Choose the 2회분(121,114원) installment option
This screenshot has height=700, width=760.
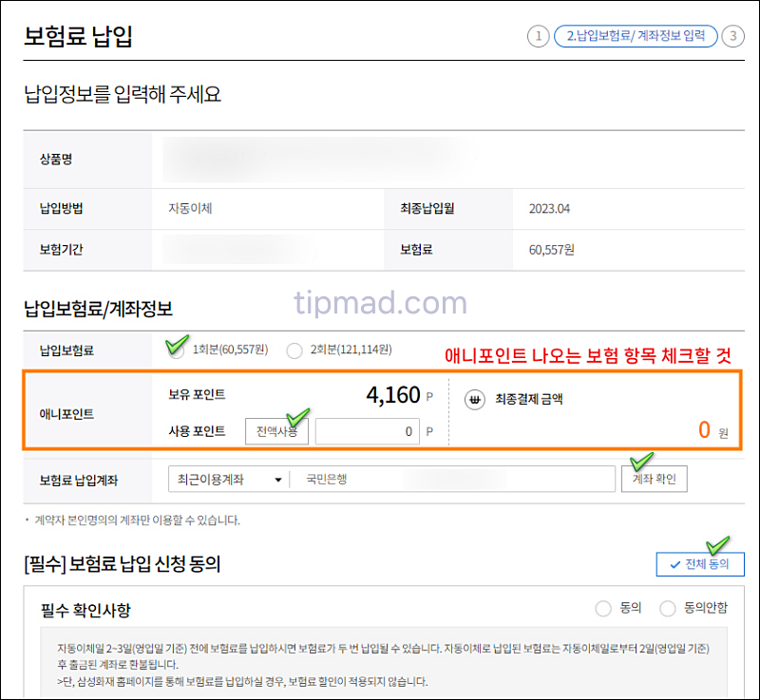pos(294,350)
